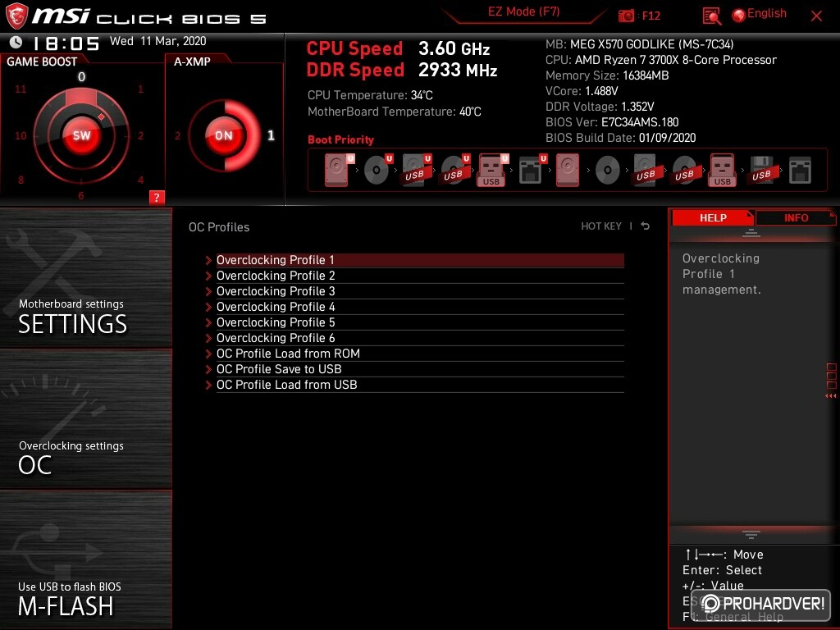Take a screenshot with the F12 camera icon
Screen dimensions: 840x630
(x=626, y=16)
